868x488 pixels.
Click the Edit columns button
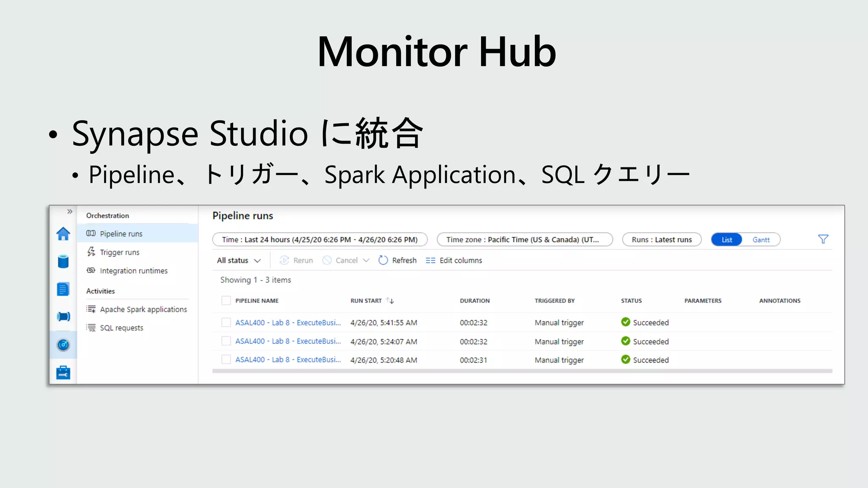tap(454, 261)
